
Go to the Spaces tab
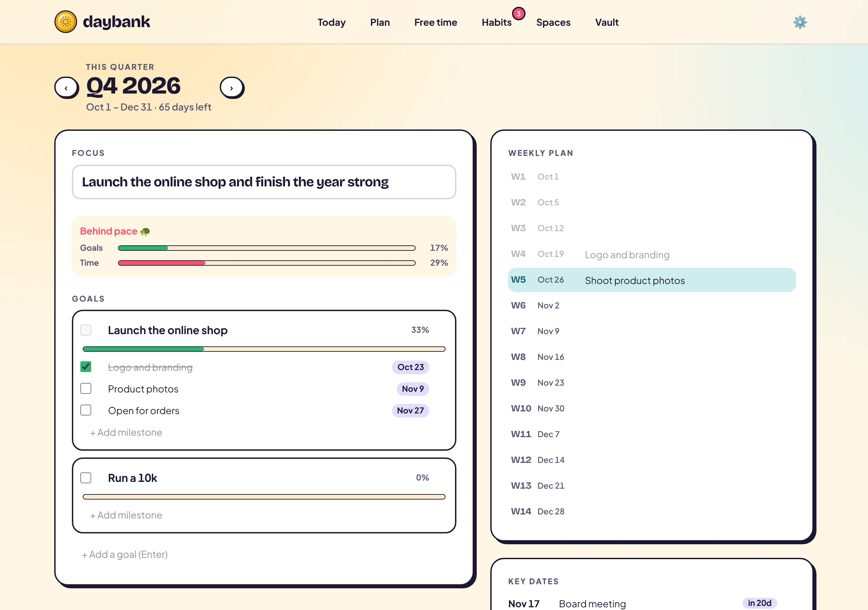pos(553,22)
